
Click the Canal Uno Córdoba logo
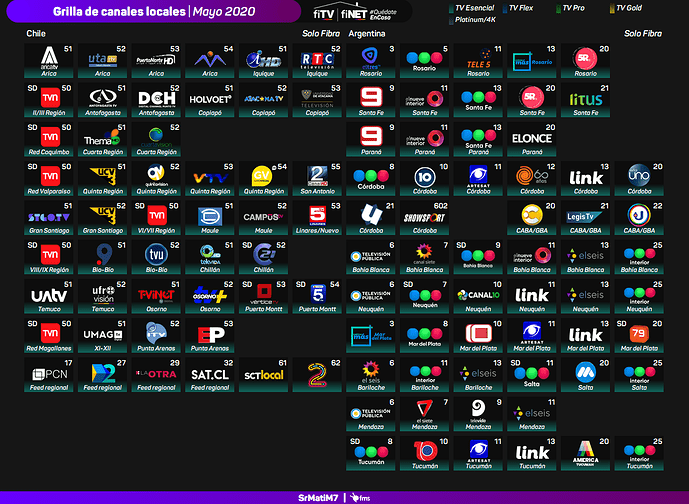(x=639, y=176)
